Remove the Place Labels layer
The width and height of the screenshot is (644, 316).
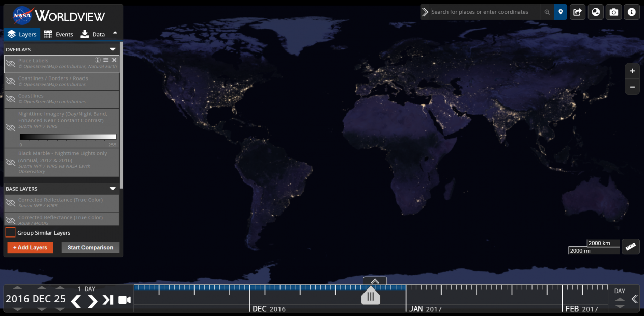114,60
